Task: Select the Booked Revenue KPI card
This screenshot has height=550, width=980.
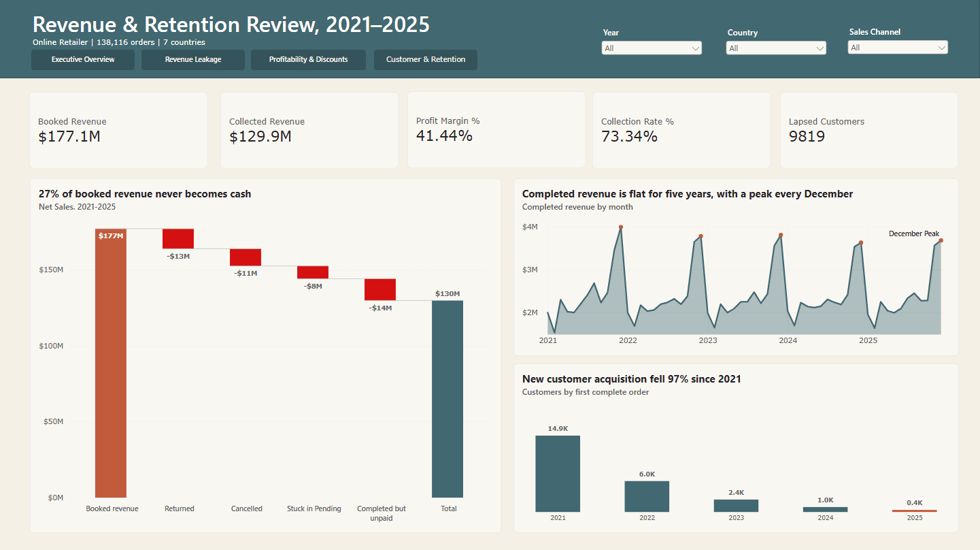Action: tap(118, 130)
